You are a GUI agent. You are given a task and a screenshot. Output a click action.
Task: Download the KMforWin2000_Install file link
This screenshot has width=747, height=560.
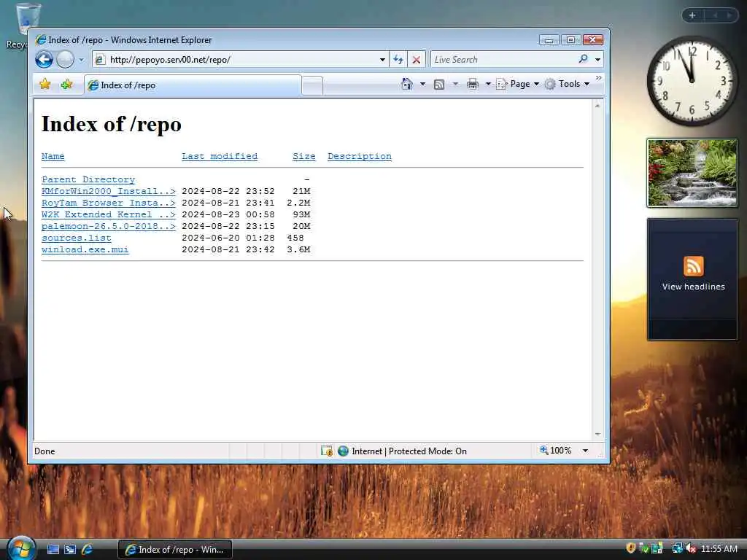pos(109,191)
